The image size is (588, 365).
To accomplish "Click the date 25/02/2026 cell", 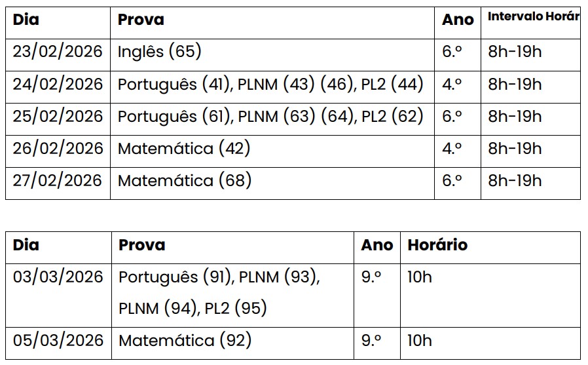I will 58,117.
